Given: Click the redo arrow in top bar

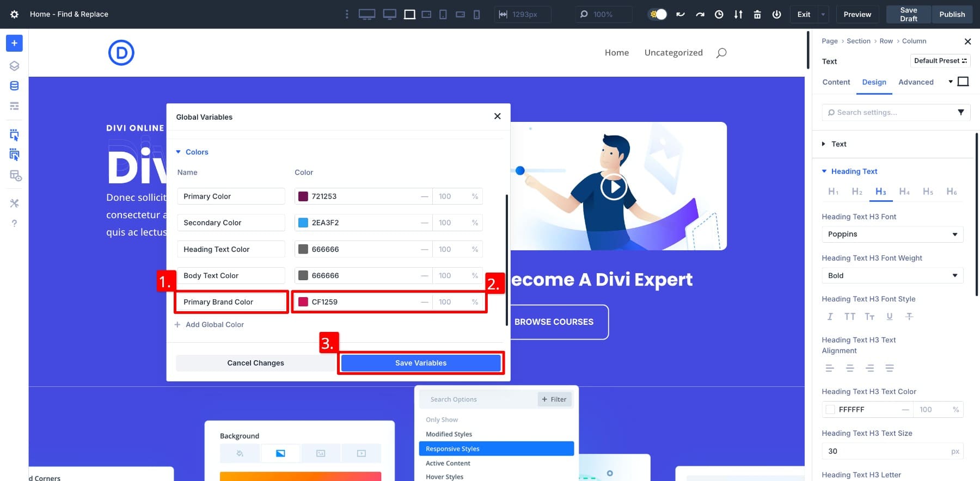Looking at the screenshot, I should pyautogui.click(x=700, y=14).
